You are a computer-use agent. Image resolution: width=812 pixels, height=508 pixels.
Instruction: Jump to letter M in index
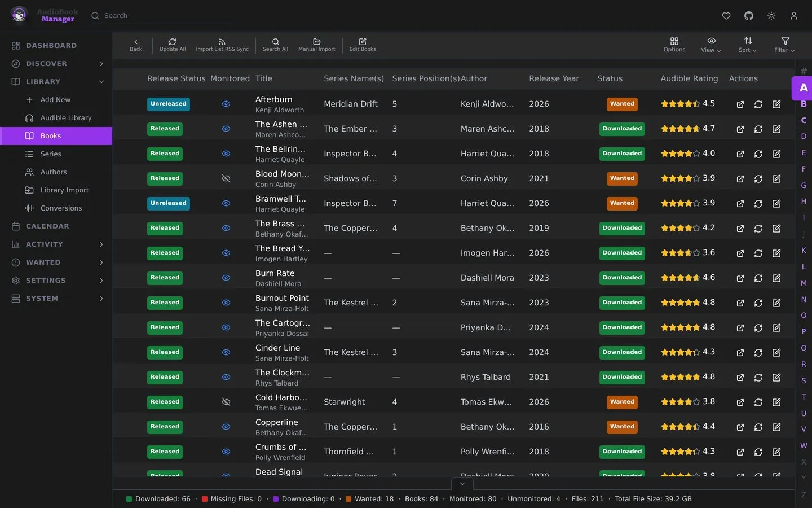[804, 283]
